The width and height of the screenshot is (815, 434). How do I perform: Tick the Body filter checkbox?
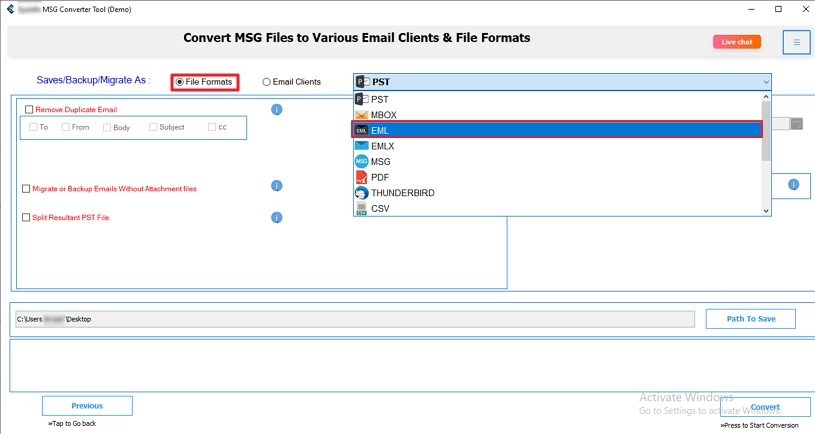pos(107,127)
